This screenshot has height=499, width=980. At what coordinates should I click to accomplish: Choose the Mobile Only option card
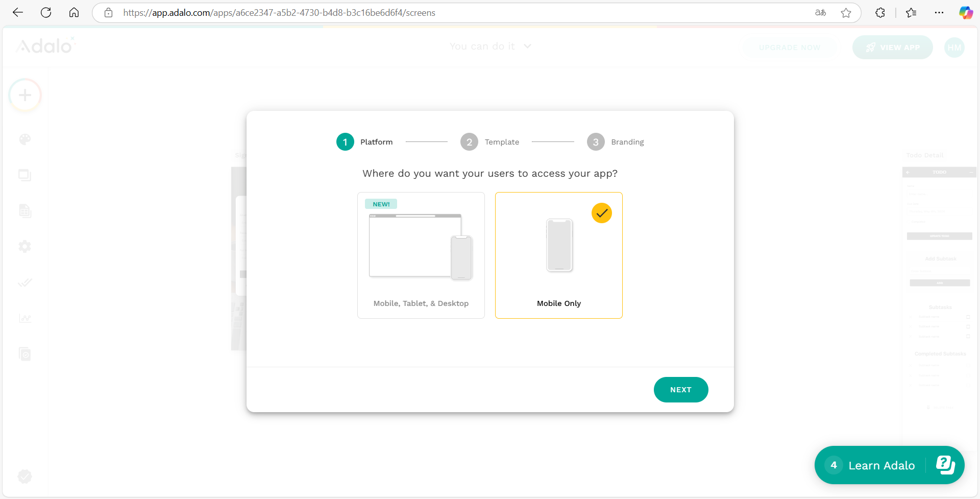pyautogui.click(x=559, y=255)
